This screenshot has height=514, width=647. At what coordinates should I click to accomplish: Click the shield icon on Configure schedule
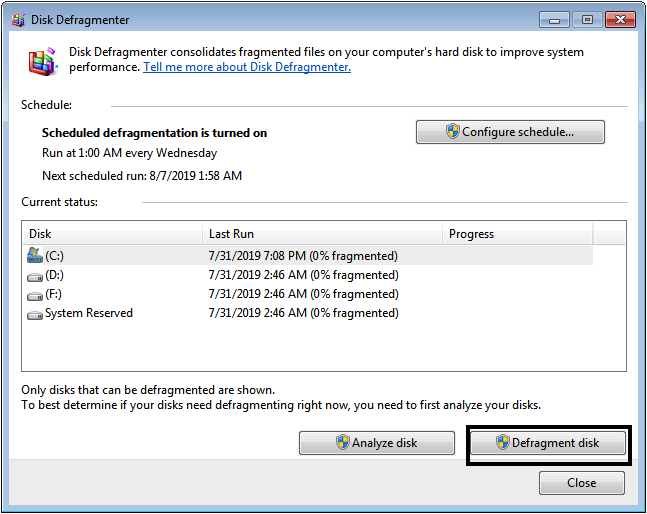coord(452,132)
